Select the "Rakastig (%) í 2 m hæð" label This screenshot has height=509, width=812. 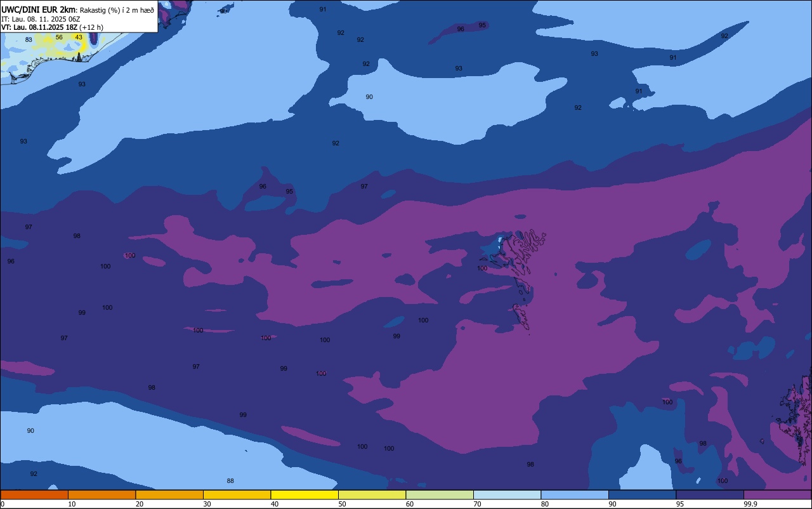pyautogui.click(x=117, y=10)
